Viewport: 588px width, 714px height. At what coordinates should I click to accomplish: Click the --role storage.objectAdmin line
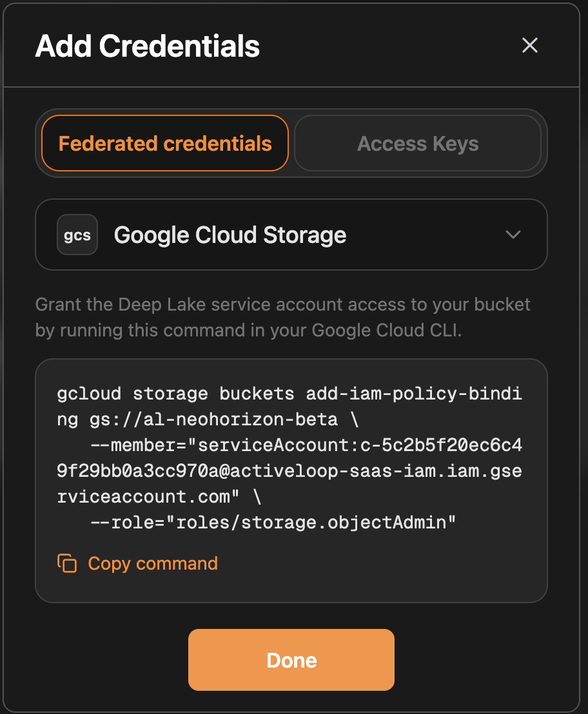tap(273, 523)
